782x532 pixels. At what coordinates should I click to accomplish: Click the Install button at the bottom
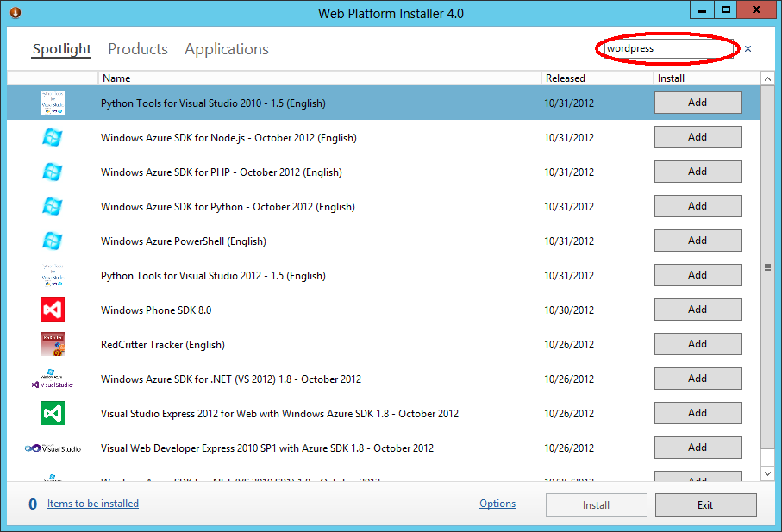click(597, 505)
